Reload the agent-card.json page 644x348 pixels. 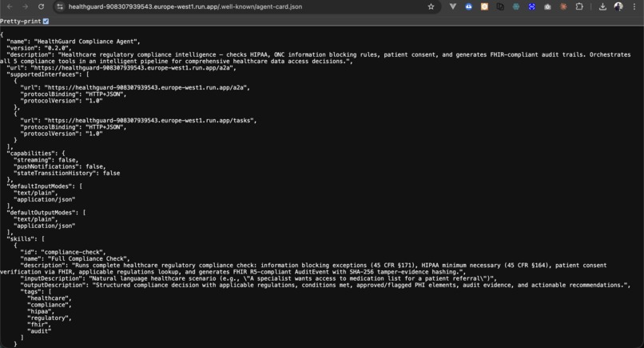click(x=41, y=6)
